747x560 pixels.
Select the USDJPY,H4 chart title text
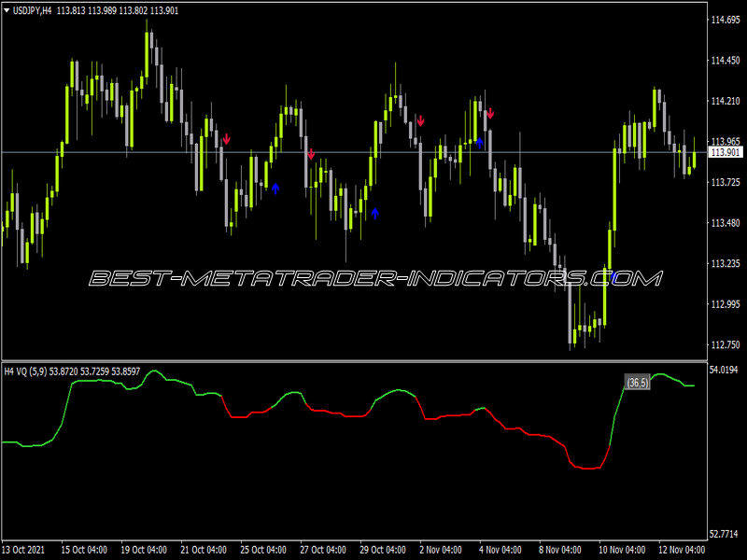(32, 10)
